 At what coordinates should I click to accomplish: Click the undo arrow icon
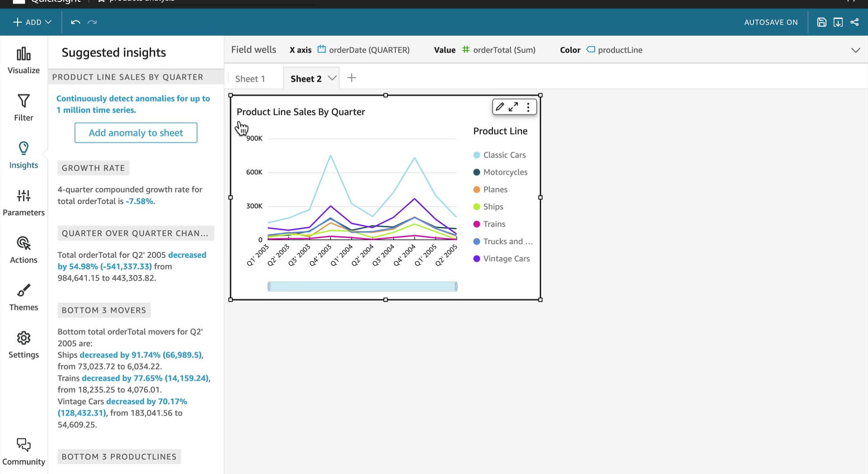pos(75,22)
